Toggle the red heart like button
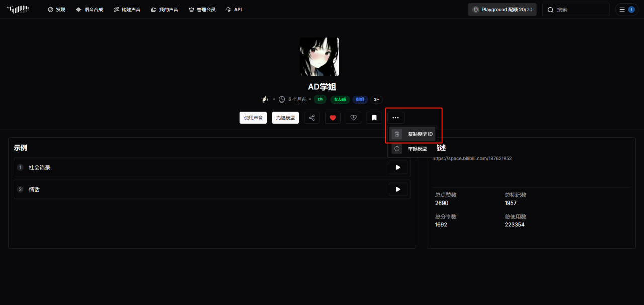The height and width of the screenshot is (305, 644). coord(333,118)
